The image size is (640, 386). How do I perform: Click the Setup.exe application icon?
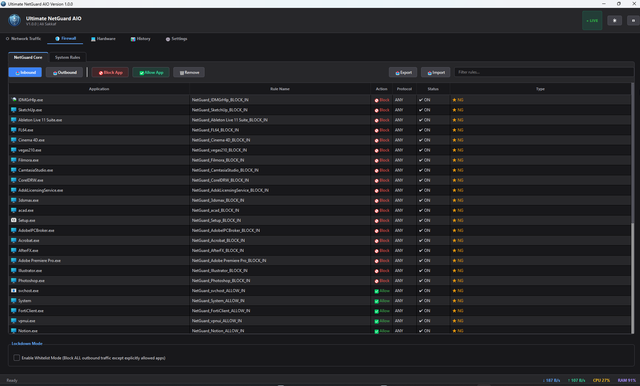coord(13,220)
